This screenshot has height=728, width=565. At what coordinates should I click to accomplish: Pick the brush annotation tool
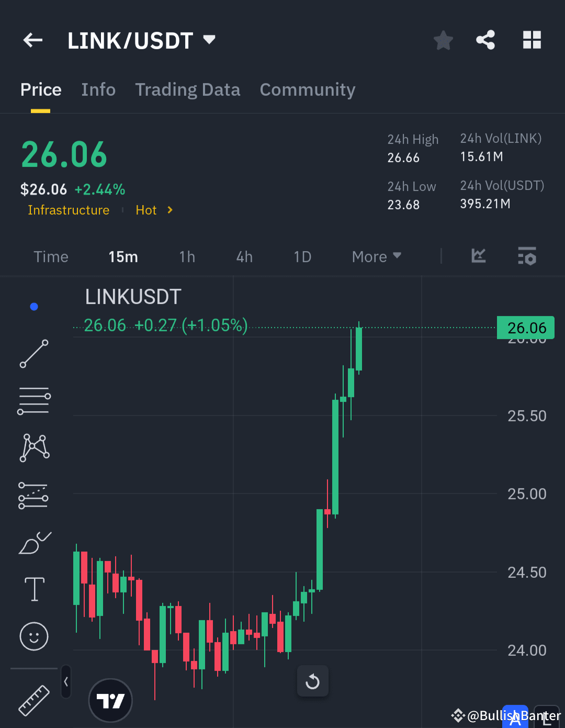33,543
